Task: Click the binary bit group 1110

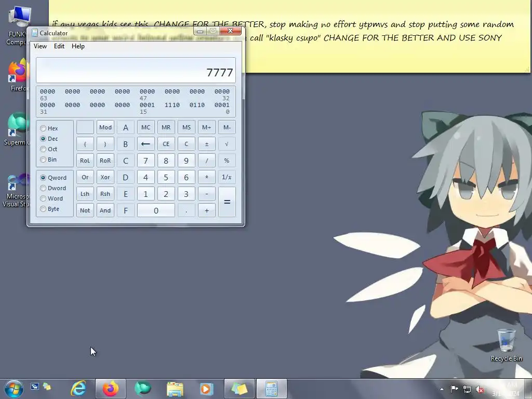Action: (x=172, y=105)
